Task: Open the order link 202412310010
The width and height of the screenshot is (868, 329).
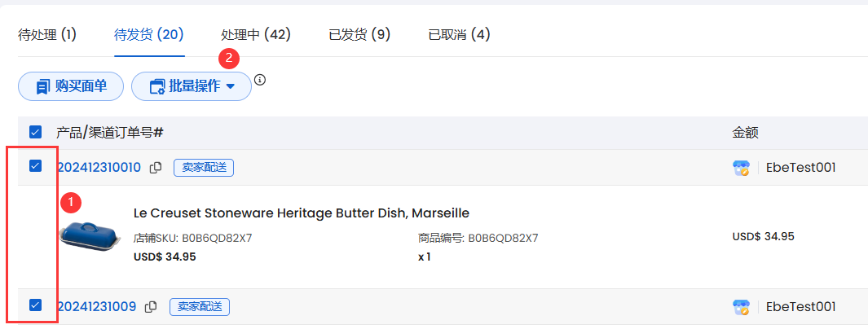Action: coord(100,168)
